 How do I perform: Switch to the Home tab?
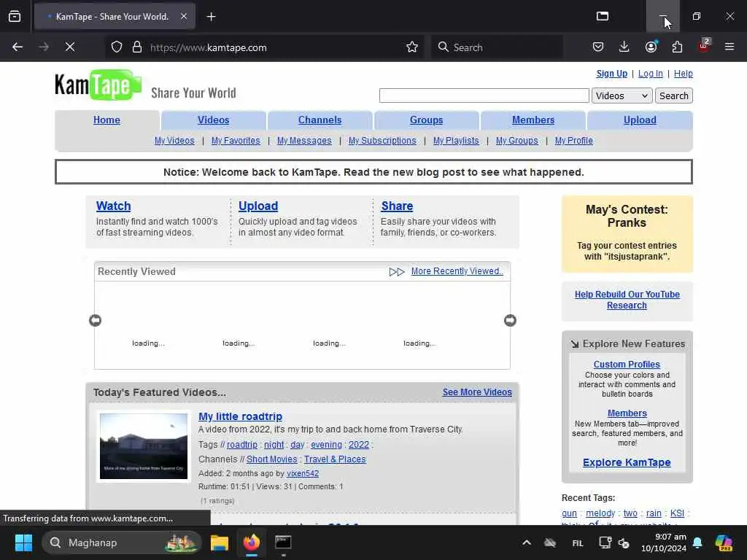point(107,120)
